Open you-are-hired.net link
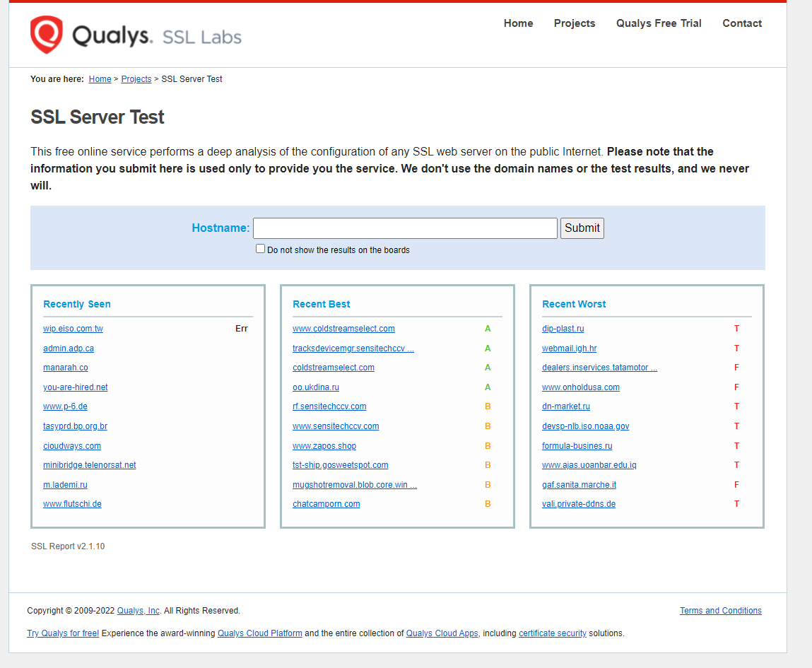 point(76,387)
